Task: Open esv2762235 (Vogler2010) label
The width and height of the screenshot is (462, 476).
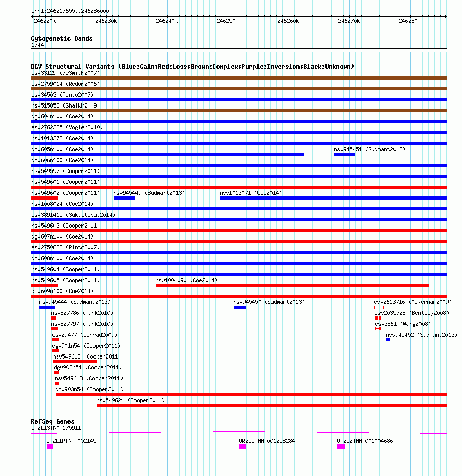Action: (67, 127)
